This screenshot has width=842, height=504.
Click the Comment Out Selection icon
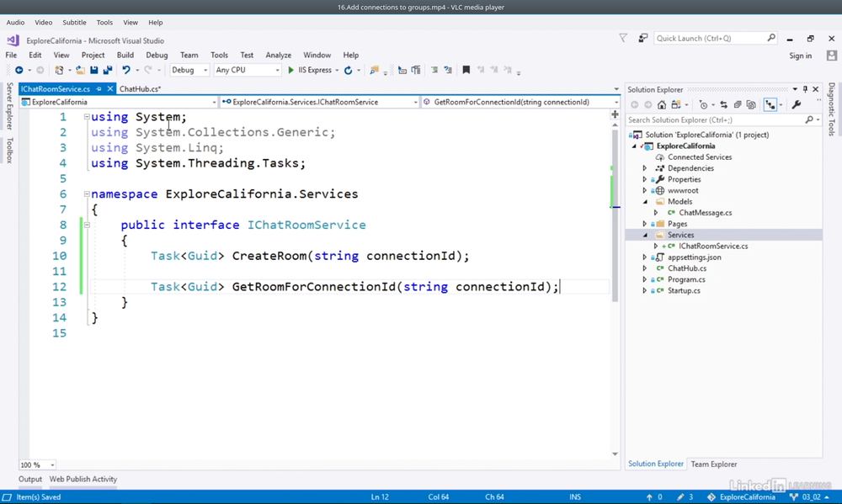point(434,70)
